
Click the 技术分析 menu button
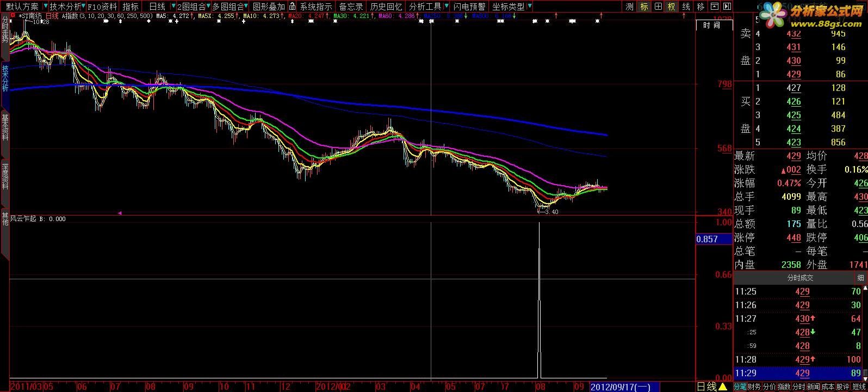[65, 7]
